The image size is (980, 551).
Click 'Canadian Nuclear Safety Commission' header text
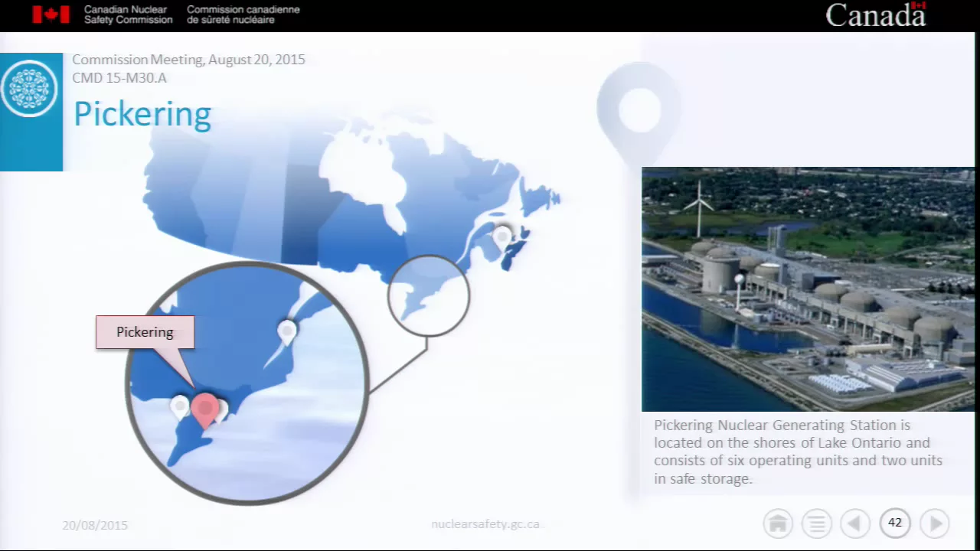click(x=129, y=15)
